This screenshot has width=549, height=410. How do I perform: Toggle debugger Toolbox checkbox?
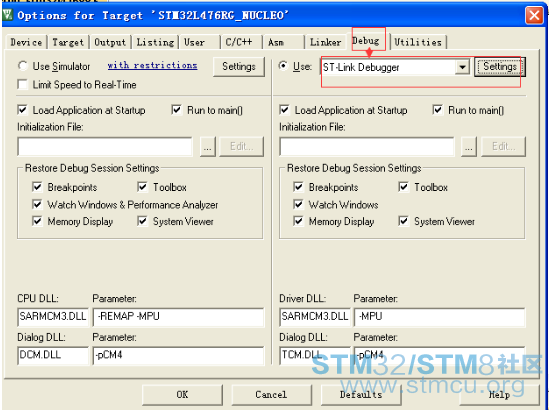(x=403, y=187)
